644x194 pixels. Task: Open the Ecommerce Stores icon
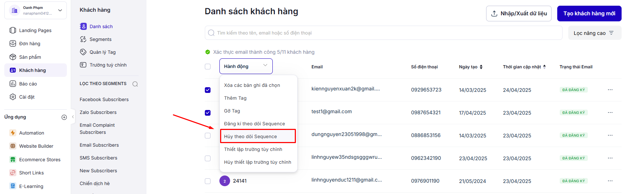[x=13, y=159]
